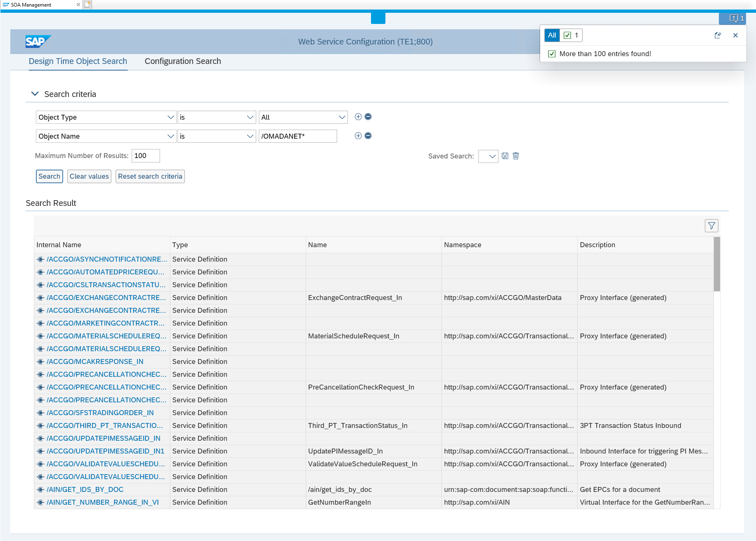Switch to Design Time Object Search tab
The height and width of the screenshot is (541, 756).
[x=78, y=61]
